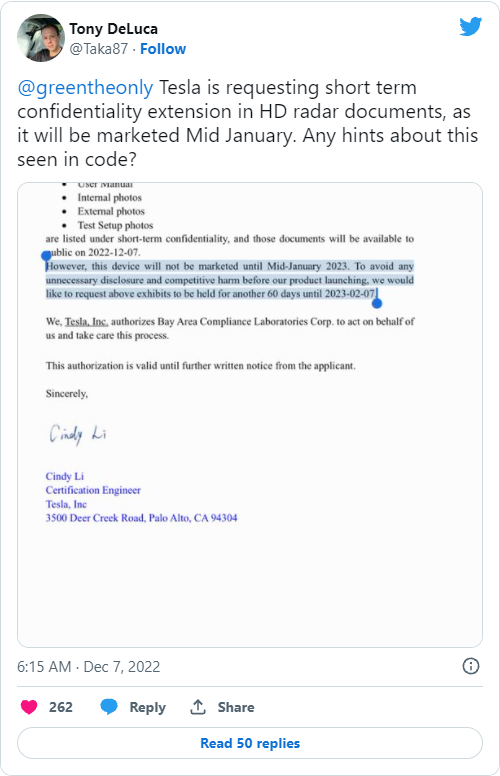Click the reply speech bubble icon

pyautogui.click(x=109, y=707)
